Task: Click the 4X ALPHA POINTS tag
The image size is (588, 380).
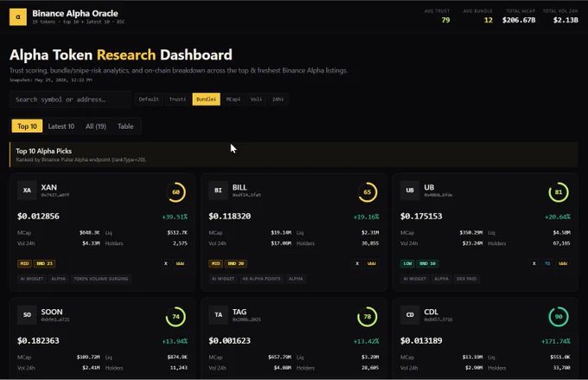Action: 261,279
